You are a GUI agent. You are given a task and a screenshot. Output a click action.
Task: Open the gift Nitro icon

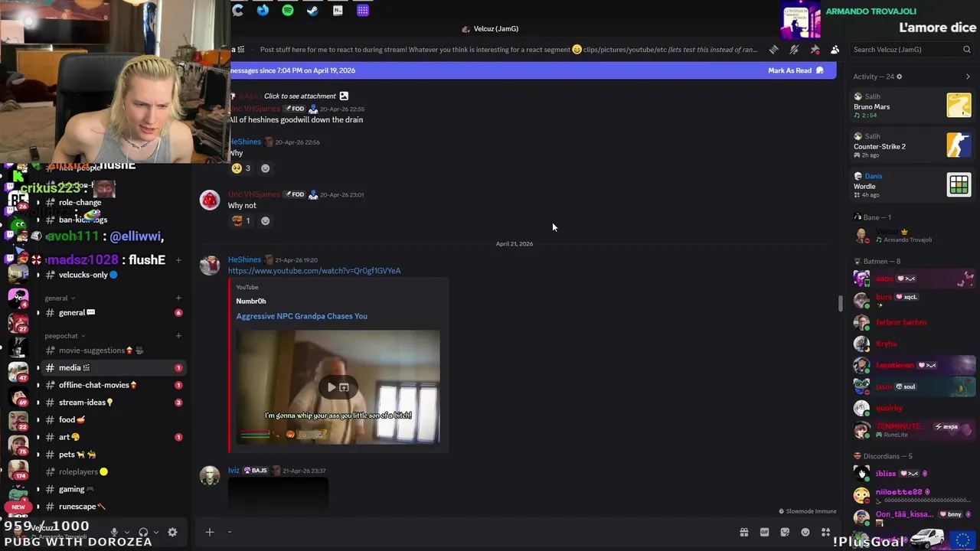click(743, 532)
